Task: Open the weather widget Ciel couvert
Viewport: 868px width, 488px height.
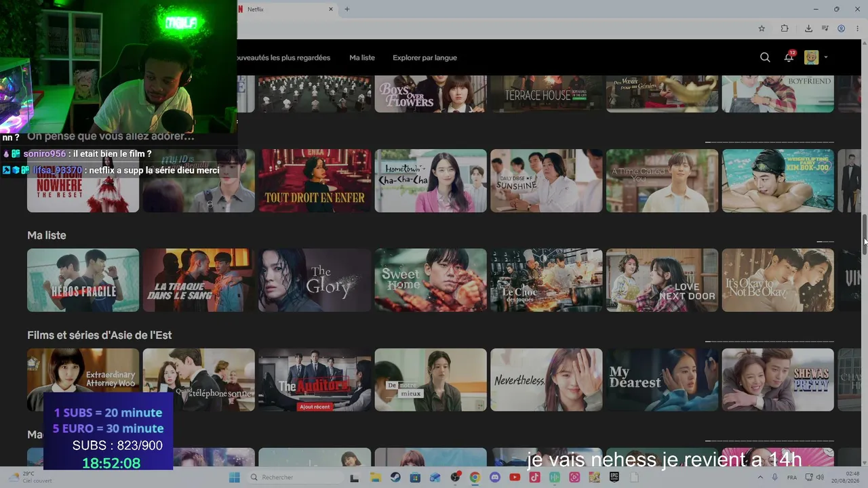Action: pos(31,477)
